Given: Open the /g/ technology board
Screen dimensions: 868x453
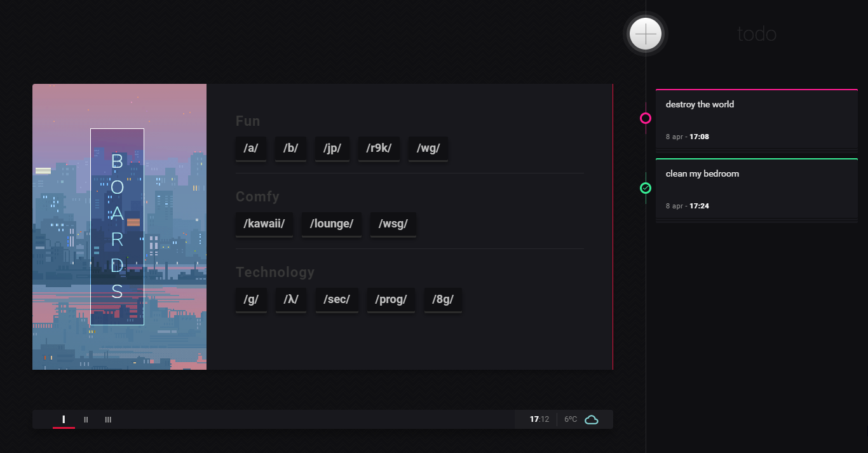Looking at the screenshot, I should tap(251, 300).
